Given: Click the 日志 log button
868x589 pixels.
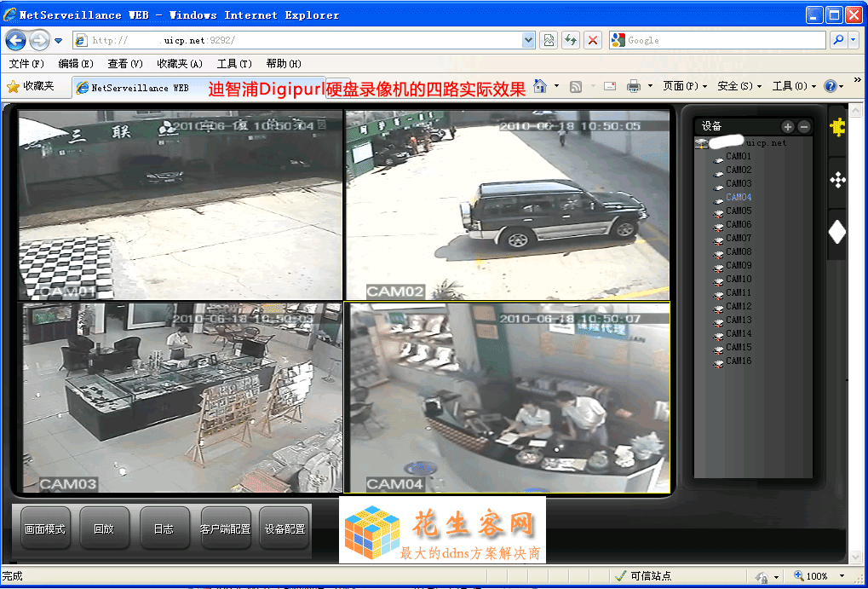Looking at the screenshot, I should coord(164,529).
